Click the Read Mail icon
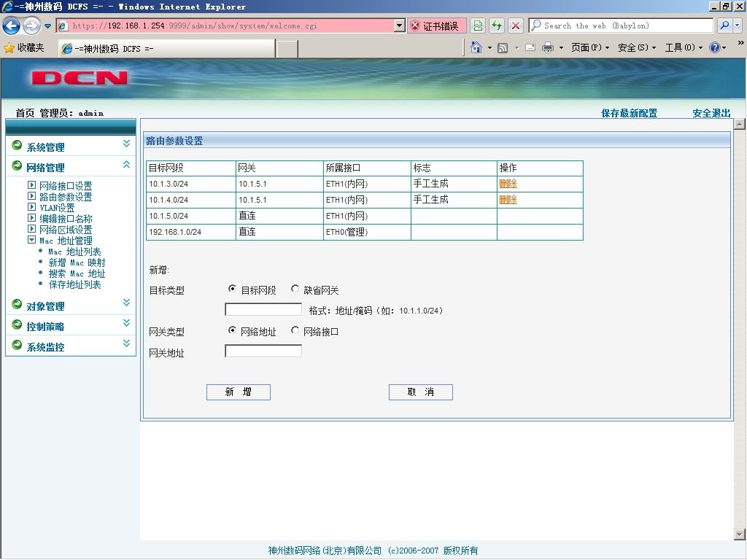Screen dimensions: 747x560 click(x=530, y=47)
